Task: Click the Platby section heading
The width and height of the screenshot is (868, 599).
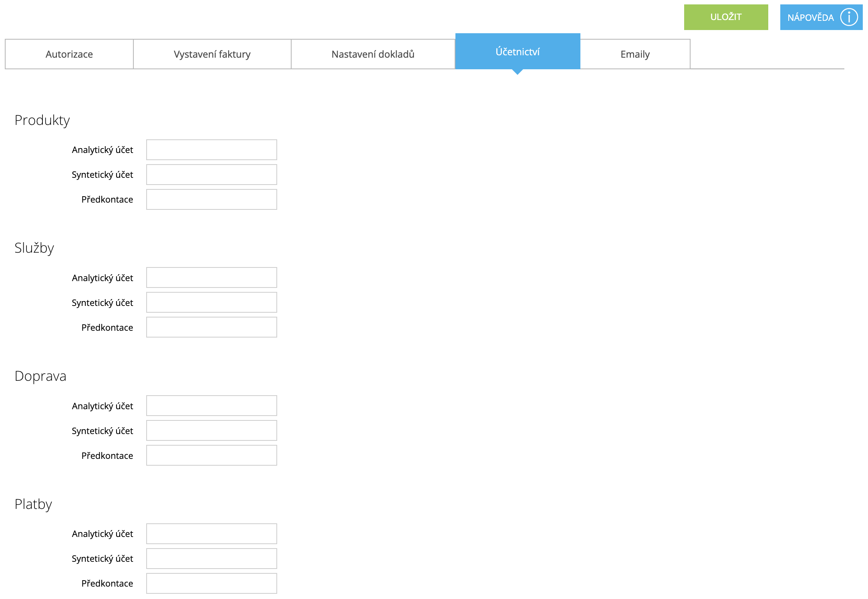Action: [33, 504]
